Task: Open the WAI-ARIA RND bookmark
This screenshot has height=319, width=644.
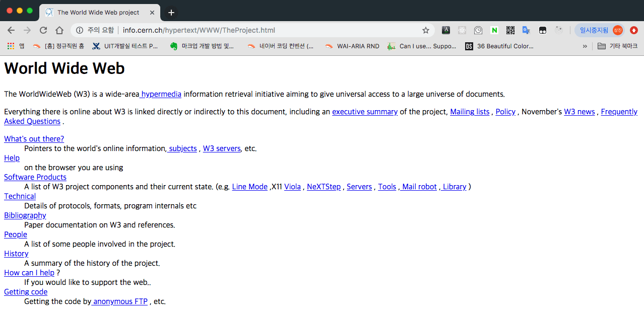Action: click(352, 46)
